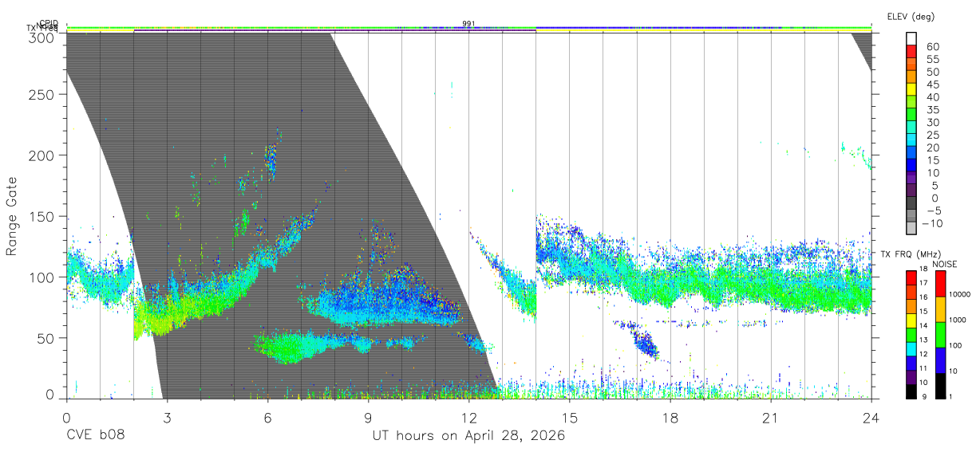Image resolution: width=980 pixels, height=452 pixels.
Task: Click the "100" range gate tick label
Action: (x=43, y=277)
